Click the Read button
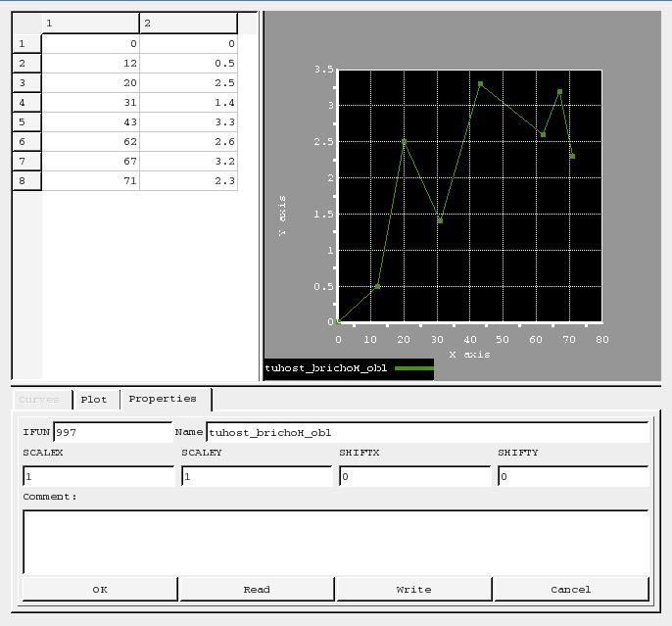This screenshot has height=626, width=672. [x=257, y=589]
